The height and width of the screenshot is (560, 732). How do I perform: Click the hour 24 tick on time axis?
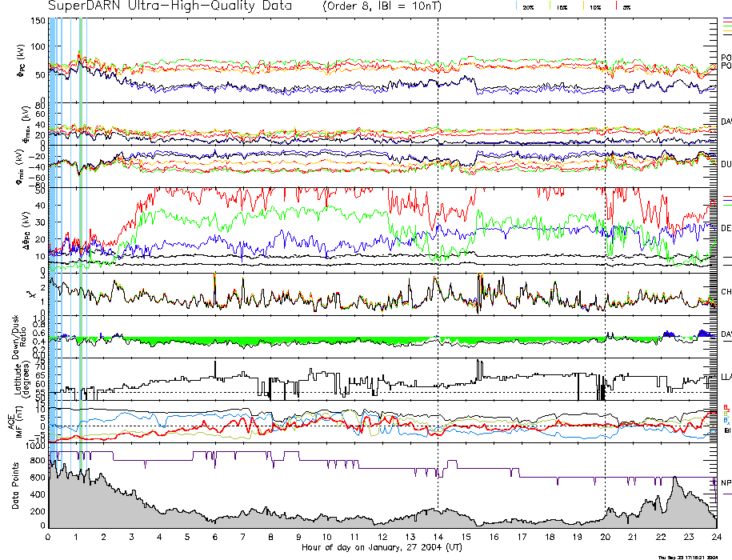[716, 537]
